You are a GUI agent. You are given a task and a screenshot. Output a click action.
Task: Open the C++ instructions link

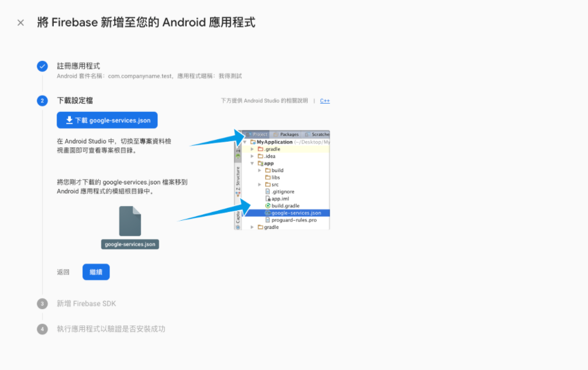click(325, 101)
